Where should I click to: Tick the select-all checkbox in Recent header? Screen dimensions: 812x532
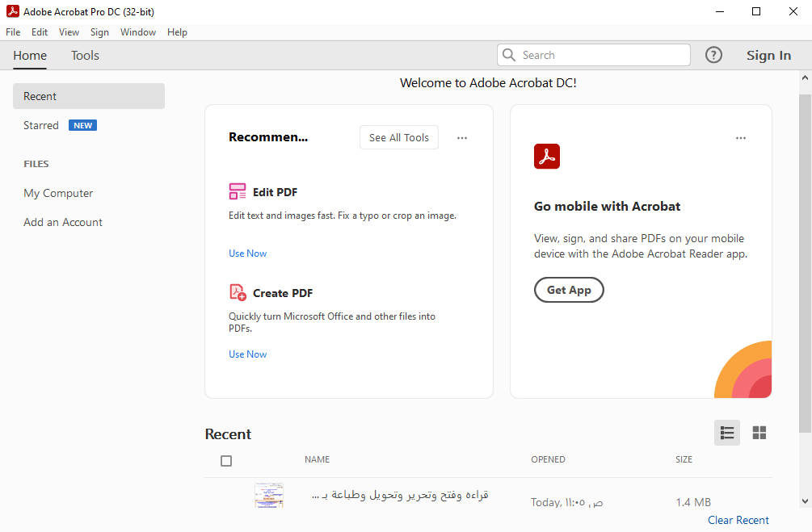[x=226, y=461]
